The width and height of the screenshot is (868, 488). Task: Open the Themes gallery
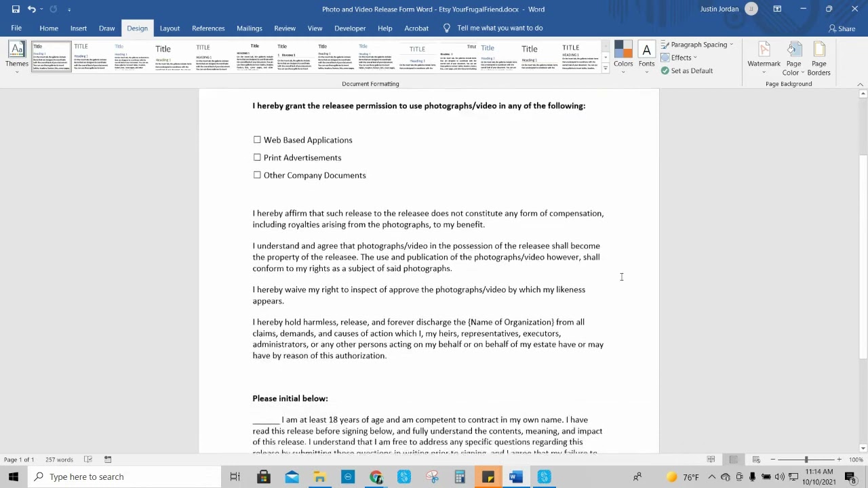click(x=17, y=55)
